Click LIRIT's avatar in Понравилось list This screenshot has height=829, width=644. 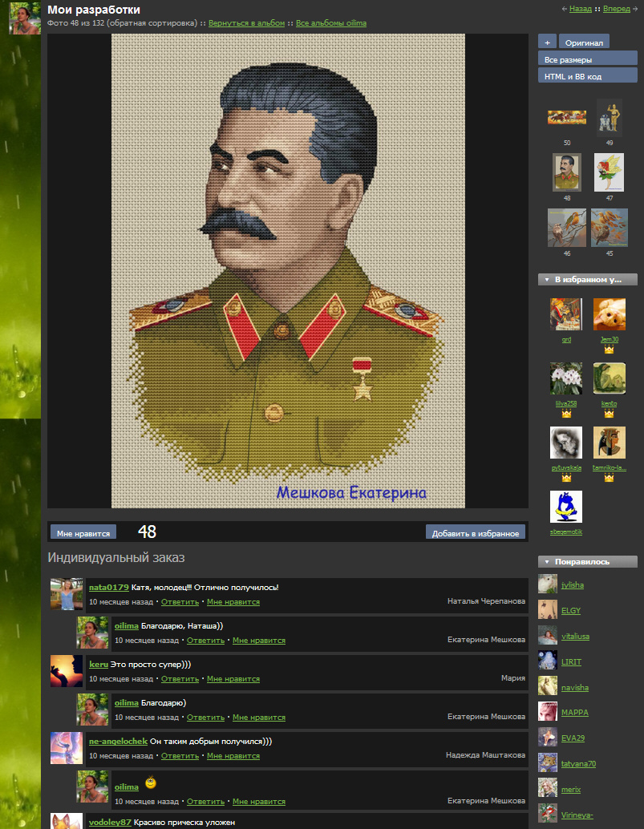548,661
